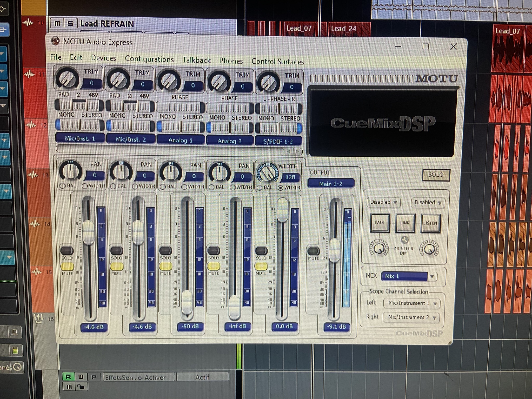Viewport: 532px width, 399px height.
Task: Open the MIX dropdown showing Mix 1
Action: [x=409, y=276]
